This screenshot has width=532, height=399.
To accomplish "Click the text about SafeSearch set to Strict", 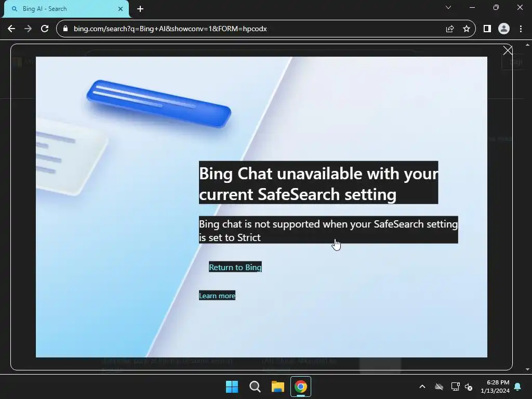I will click(328, 230).
